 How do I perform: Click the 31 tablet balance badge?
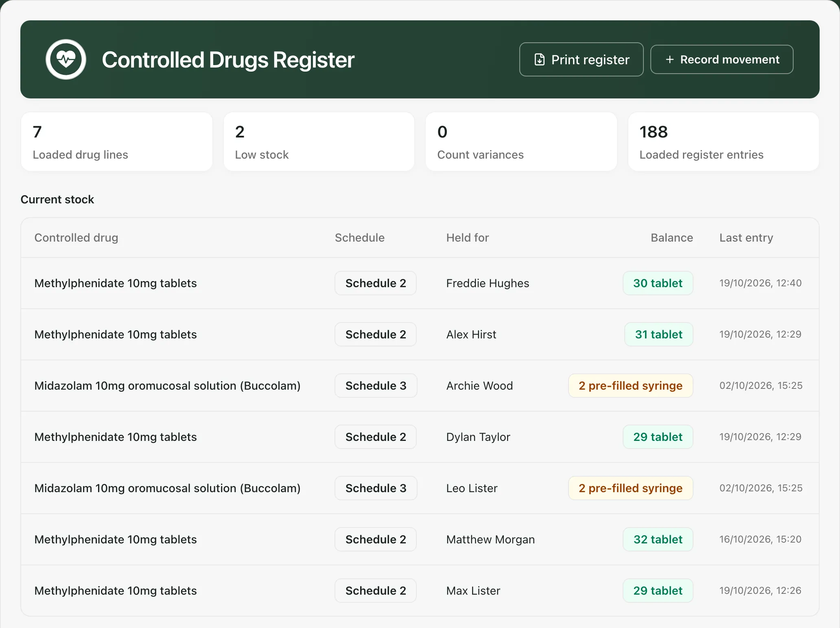coord(658,334)
